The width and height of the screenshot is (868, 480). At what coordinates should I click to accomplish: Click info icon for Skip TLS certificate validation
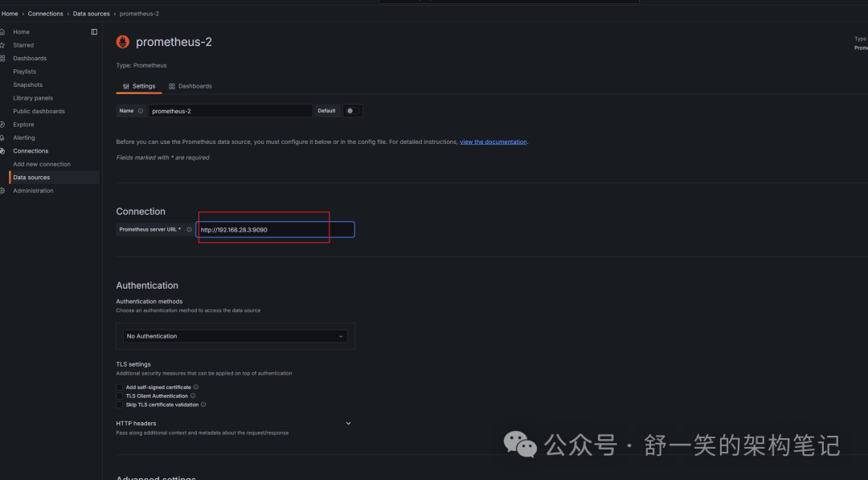[203, 404]
